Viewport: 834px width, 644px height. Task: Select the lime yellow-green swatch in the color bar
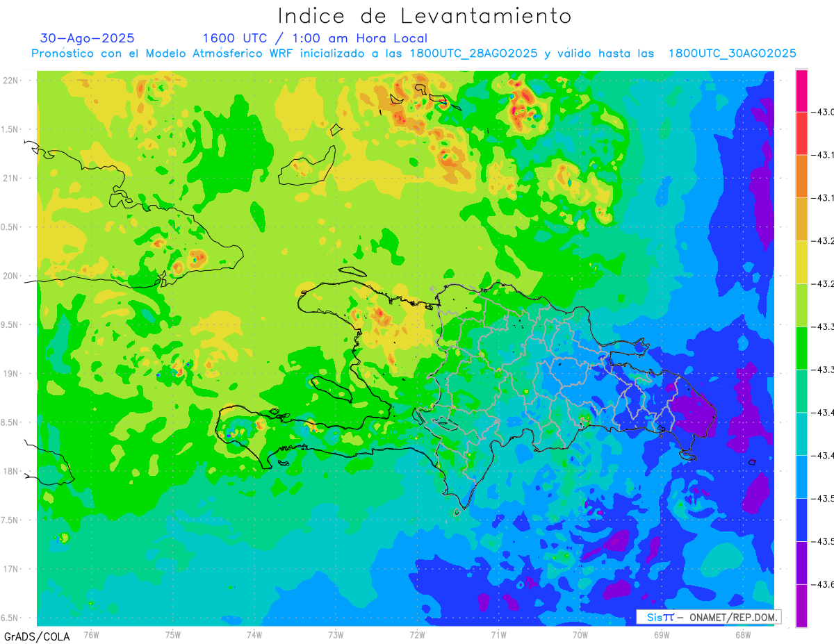pyautogui.click(x=801, y=305)
